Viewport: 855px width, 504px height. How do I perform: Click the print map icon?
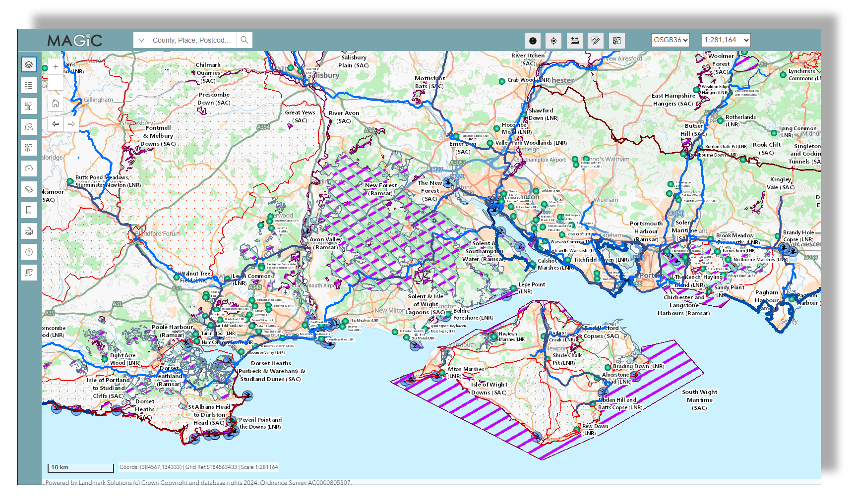(29, 231)
